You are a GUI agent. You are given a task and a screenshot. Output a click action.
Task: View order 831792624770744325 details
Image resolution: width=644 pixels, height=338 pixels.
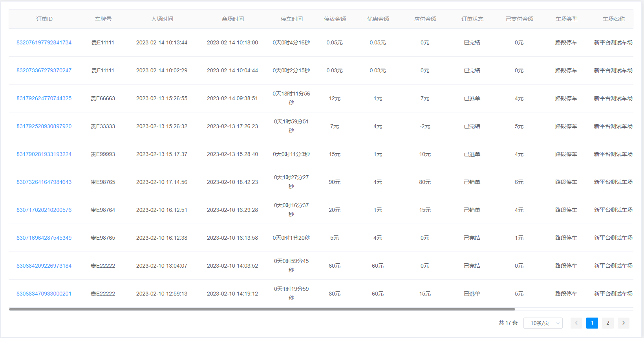point(44,98)
